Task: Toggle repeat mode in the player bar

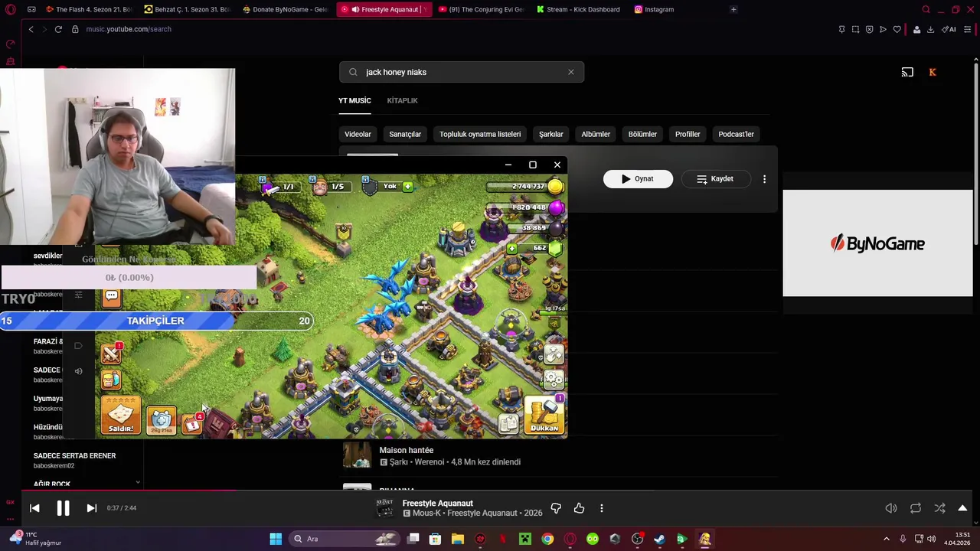Action: [x=916, y=508]
